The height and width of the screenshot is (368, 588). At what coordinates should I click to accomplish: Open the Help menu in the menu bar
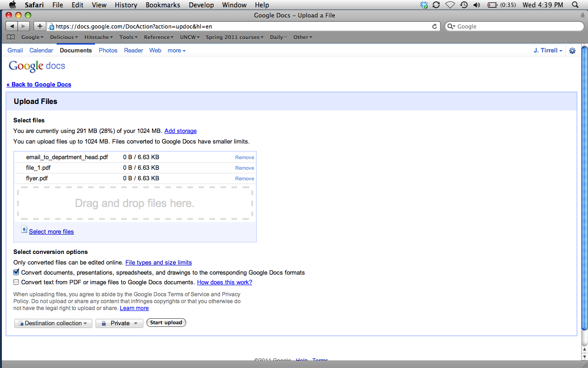(x=262, y=5)
